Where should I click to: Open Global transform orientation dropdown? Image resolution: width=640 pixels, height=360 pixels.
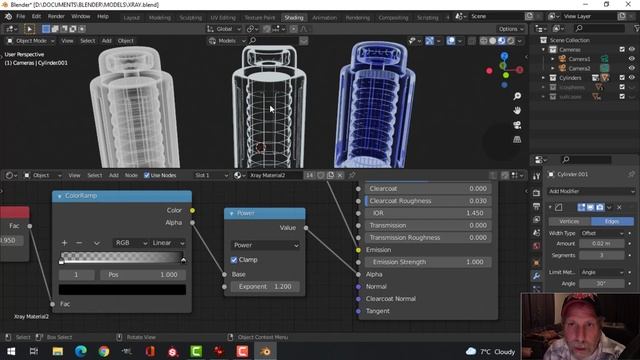point(224,29)
